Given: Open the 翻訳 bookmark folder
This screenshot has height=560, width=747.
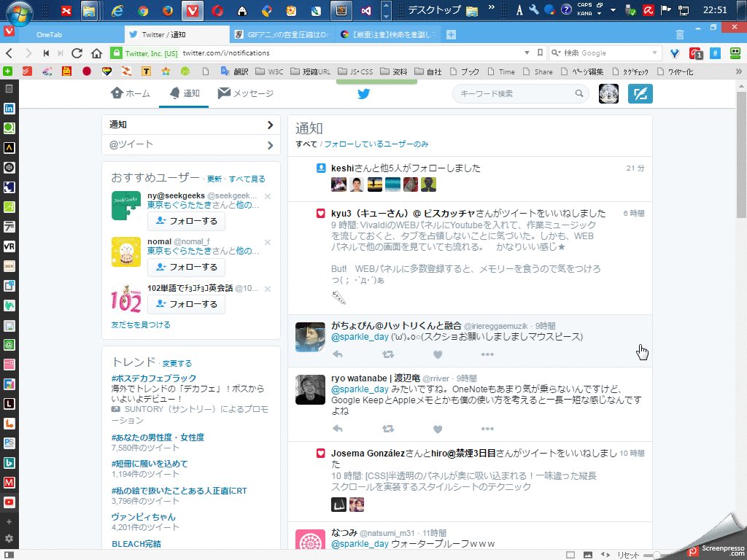Looking at the screenshot, I should click(x=234, y=71).
